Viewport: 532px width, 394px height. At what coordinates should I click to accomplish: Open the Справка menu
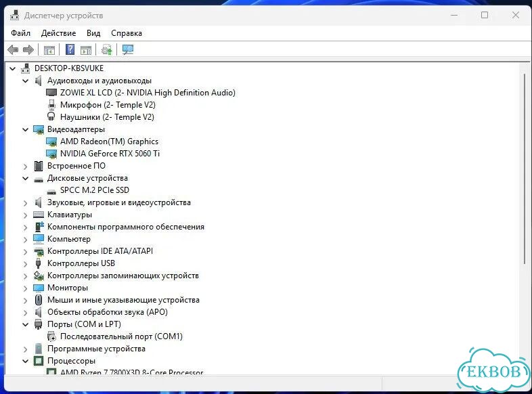(x=127, y=33)
